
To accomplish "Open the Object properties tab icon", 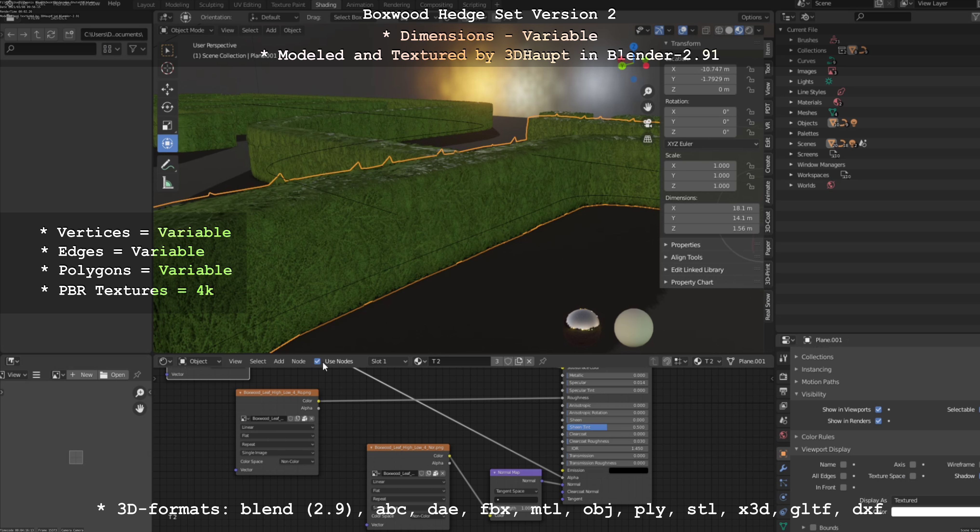I will [783, 454].
